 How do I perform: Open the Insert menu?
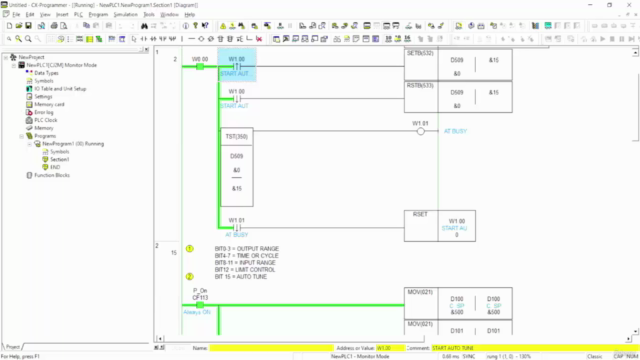[x=62, y=14]
